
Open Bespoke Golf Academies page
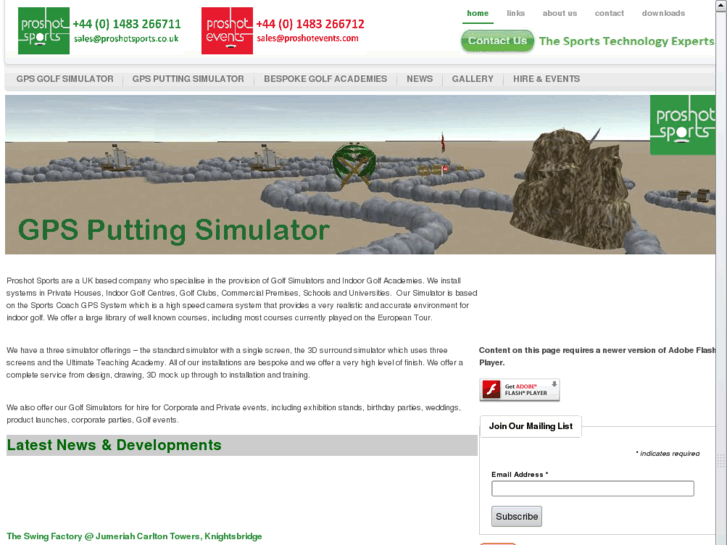point(325,79)
